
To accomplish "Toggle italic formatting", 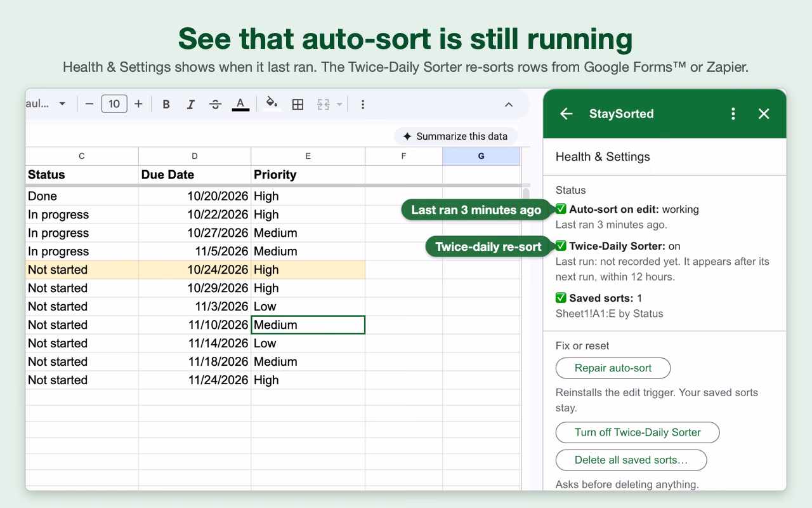I will click(x=190, y=104).
